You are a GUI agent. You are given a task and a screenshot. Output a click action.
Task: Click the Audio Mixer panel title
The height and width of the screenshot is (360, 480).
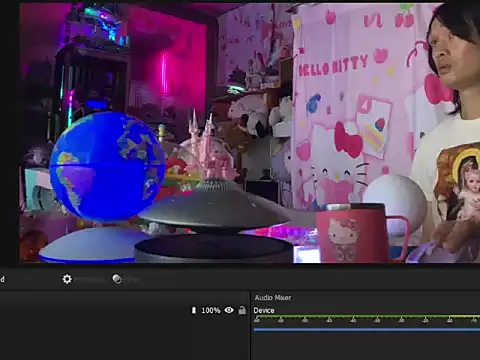273,298
